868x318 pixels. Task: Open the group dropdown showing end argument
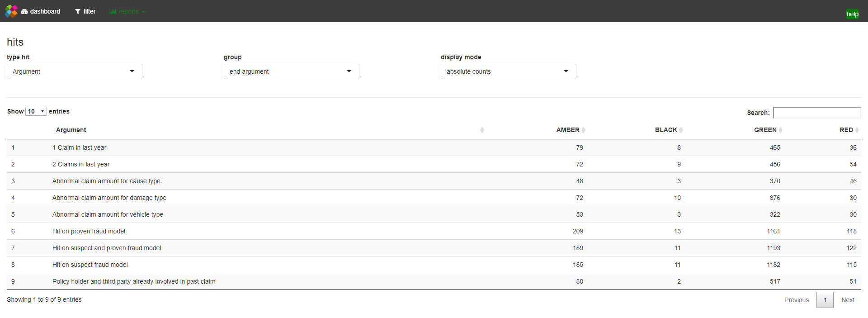point(292,71)
